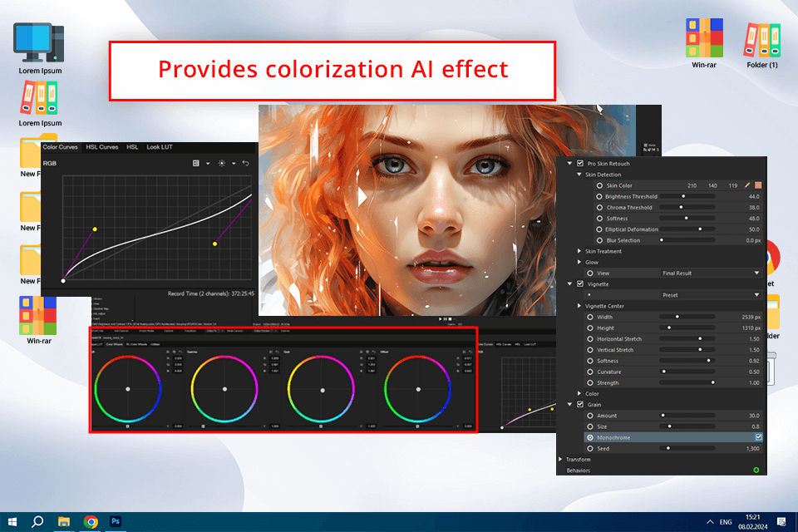The height and width of the screenshot is (532, 798).
Task: Open the Win-rar icon at top right
Action: [x=704, y=43]
